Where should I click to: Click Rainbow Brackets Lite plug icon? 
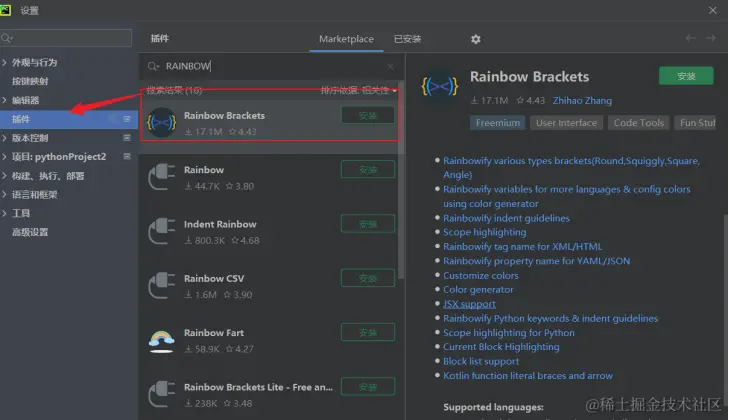(162, 394)
